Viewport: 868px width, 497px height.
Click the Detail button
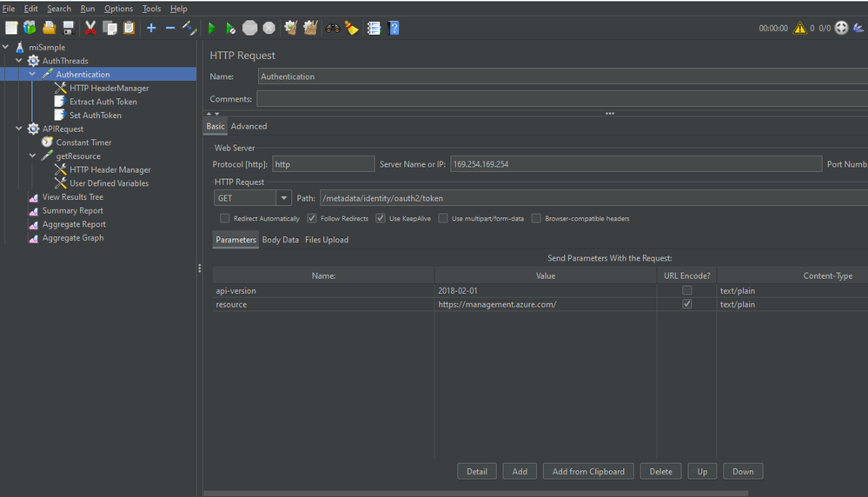(477, 472)
